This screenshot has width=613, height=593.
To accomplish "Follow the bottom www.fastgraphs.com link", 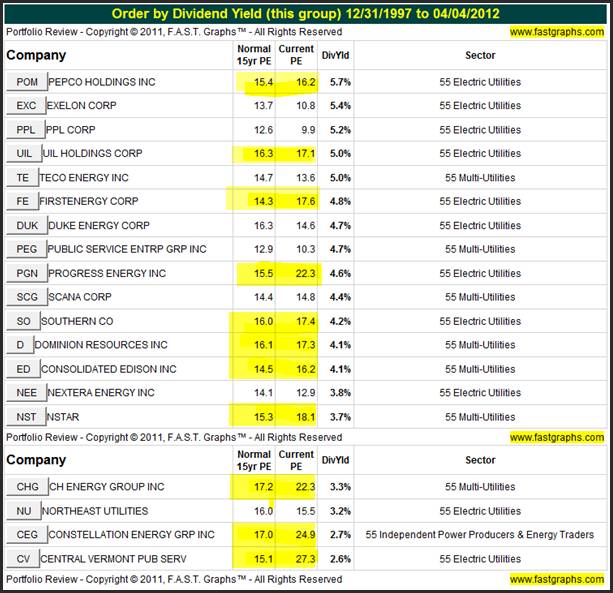I will [557, 579].
